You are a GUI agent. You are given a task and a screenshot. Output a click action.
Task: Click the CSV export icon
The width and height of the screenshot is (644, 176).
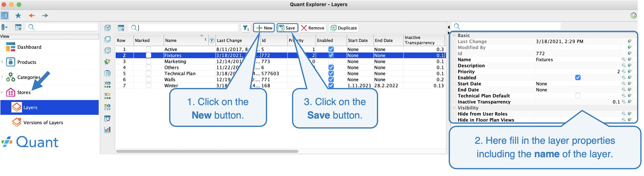[108, 107]
